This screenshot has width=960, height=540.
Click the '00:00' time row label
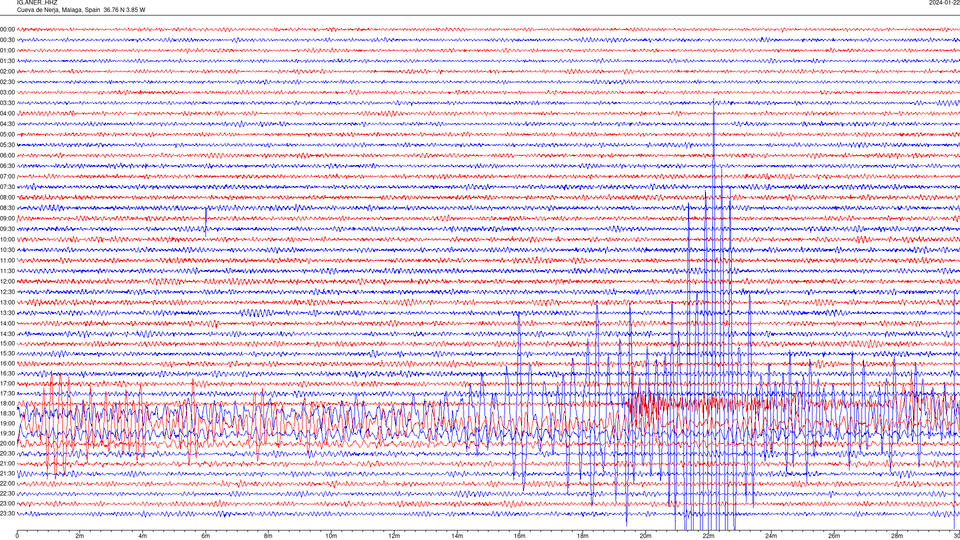[x=7, y=29]
